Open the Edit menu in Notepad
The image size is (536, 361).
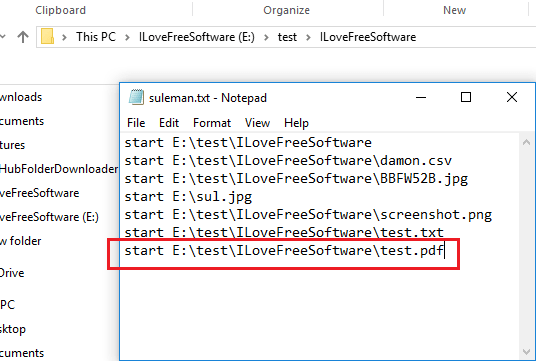169,123
